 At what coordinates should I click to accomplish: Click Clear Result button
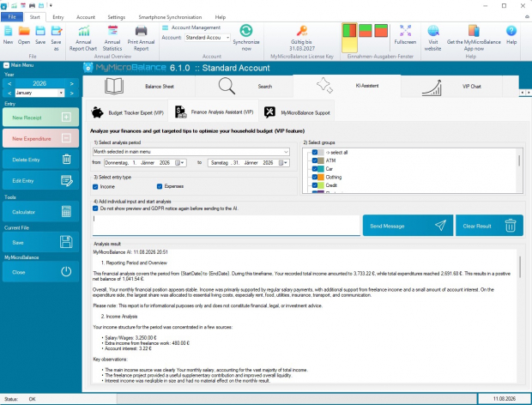tap(489, 226)
